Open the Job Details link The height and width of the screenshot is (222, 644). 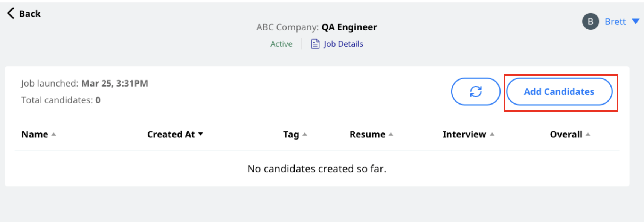pyautogui.click(x=343, y=44)
